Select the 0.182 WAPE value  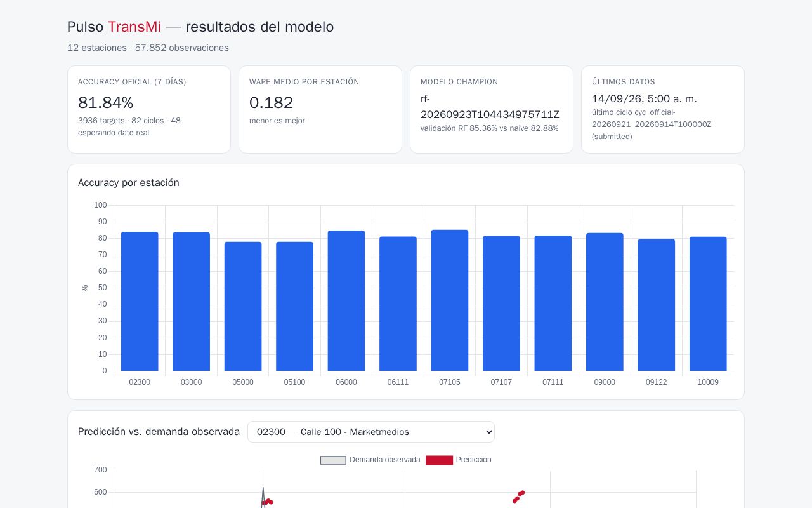tap(272, 103)
